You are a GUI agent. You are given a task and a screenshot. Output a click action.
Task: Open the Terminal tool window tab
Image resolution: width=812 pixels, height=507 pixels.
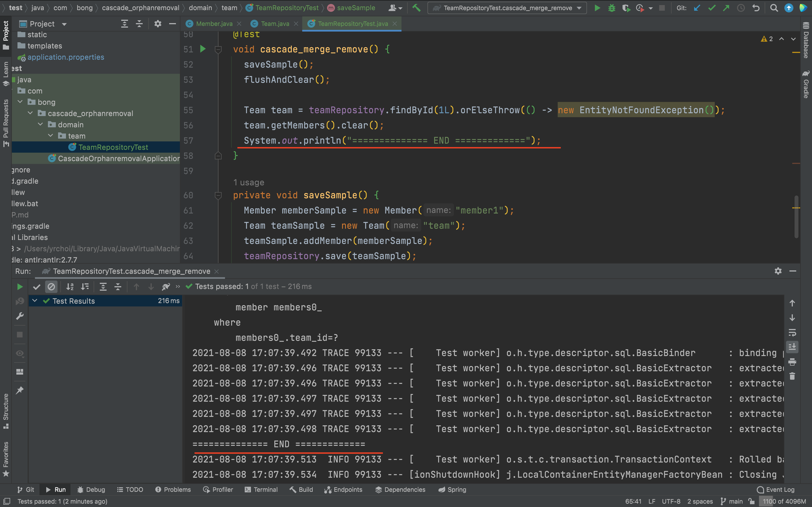(x=261, y=490)
